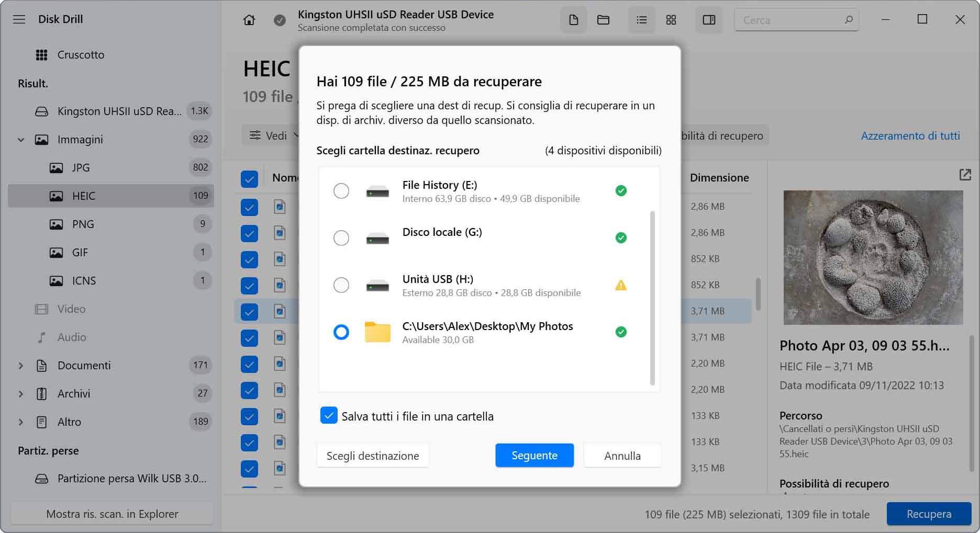Click the Seguente button

click(534, 456)
